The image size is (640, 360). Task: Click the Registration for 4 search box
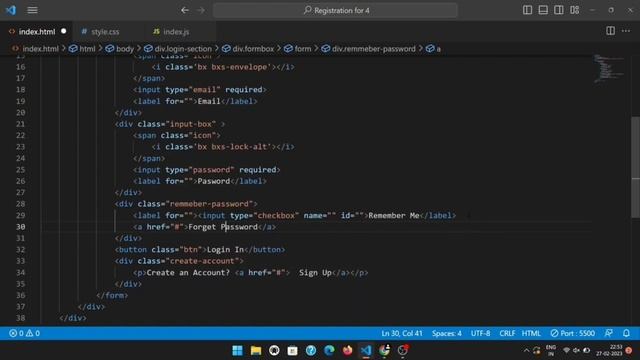[335, 10]
